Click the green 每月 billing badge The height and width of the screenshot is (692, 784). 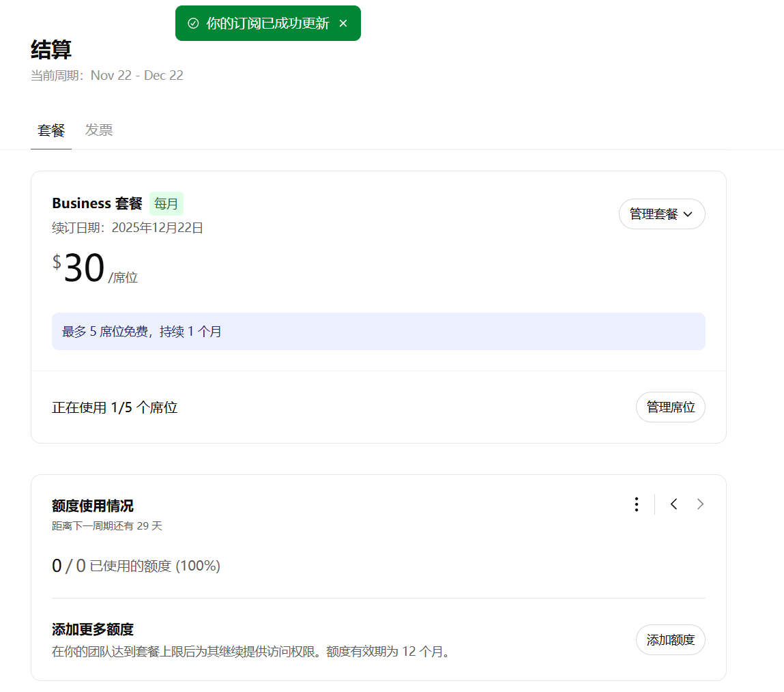tap(166, 203)
